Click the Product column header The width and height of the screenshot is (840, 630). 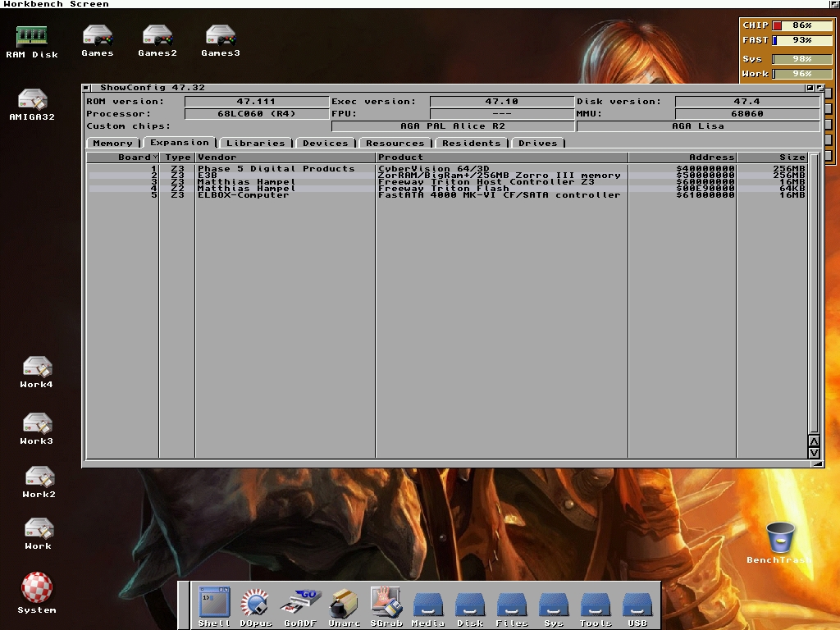tap(502, 157)
